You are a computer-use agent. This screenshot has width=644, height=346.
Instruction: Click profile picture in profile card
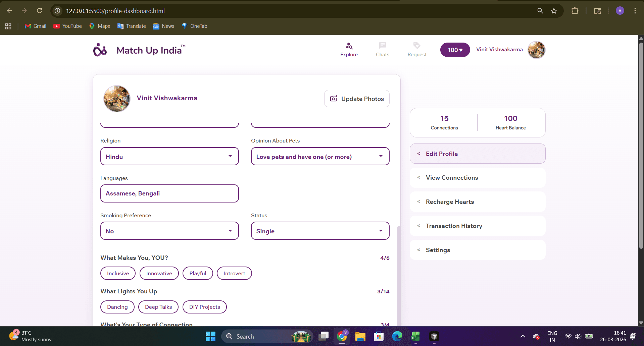pyautogui.click(x=117, y=99)
